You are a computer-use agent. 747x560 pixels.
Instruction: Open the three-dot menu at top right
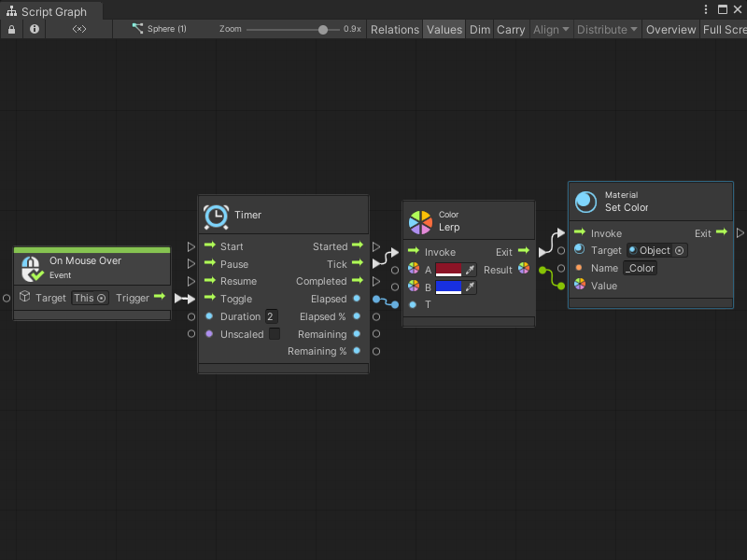coord(707,9)
